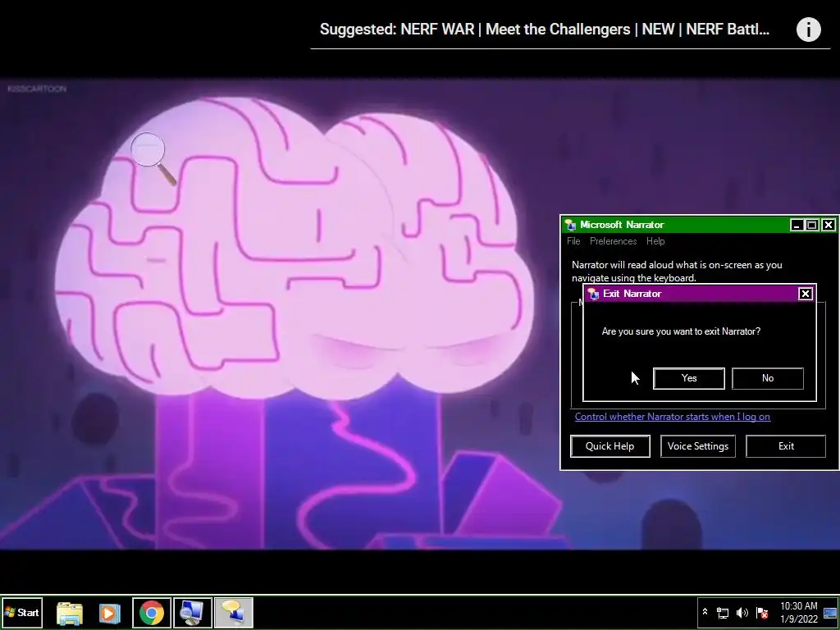Viewport: 840px width, 630px height.
Task: Open Voice Settings in Narrator
Action: pyautogui.click(x=698, y=446)
